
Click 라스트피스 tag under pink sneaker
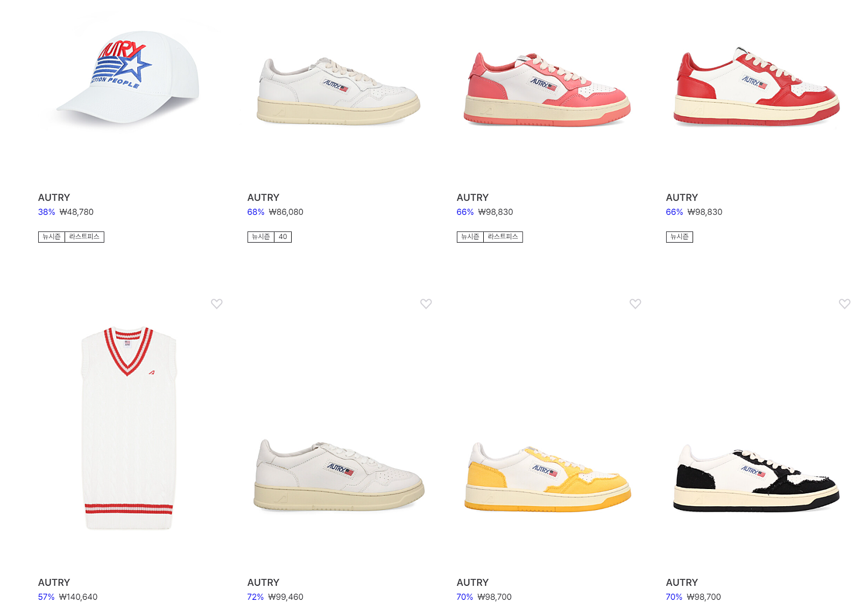(x=503, y=237)
